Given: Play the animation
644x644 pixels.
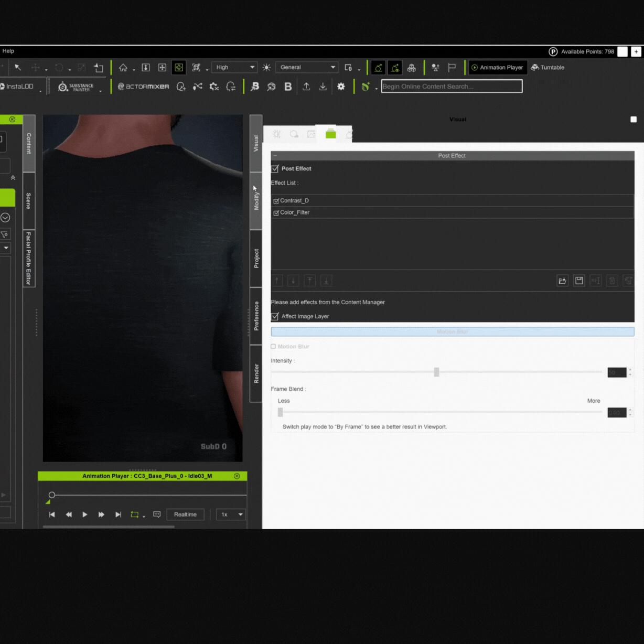Looking at the screenshot, I should pos(85,514).
